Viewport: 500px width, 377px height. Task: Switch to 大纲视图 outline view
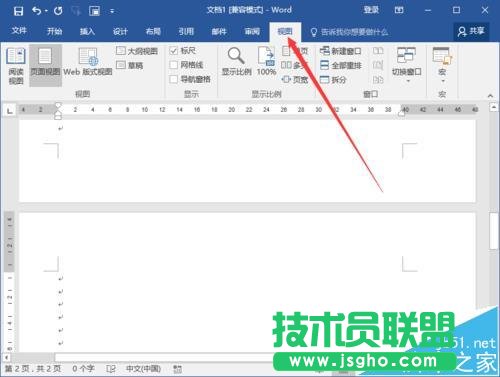[137, 51]
